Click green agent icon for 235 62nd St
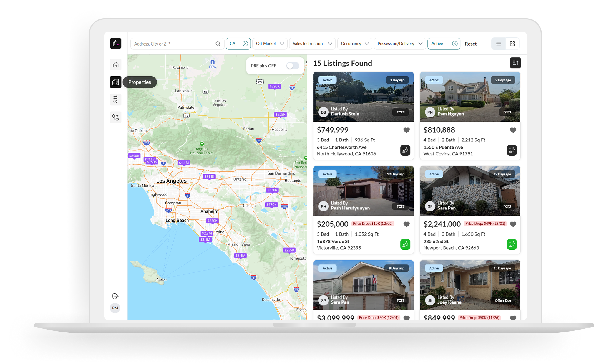 [x=512, y=244]
